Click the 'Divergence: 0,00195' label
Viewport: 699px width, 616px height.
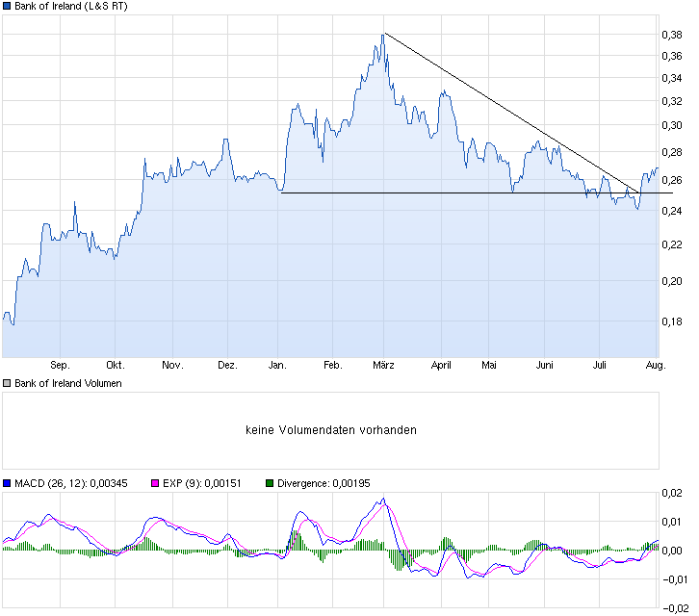[324, 483]
